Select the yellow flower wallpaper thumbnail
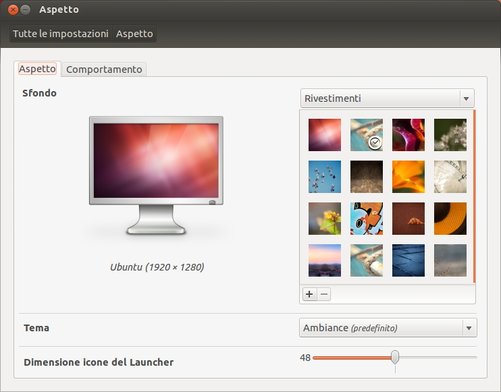Image resolution: width=501 pixels, height=392 pixels. [x=325, y=219]
